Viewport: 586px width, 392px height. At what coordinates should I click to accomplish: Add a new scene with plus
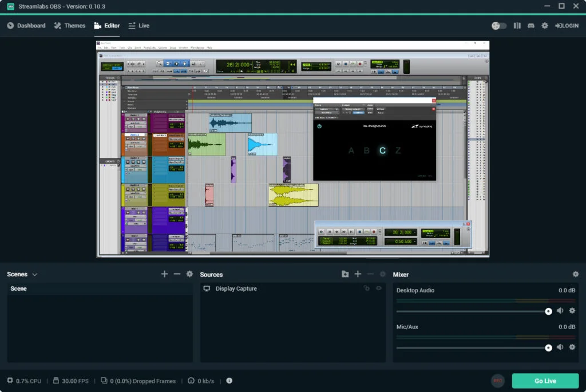pos(164,274)
